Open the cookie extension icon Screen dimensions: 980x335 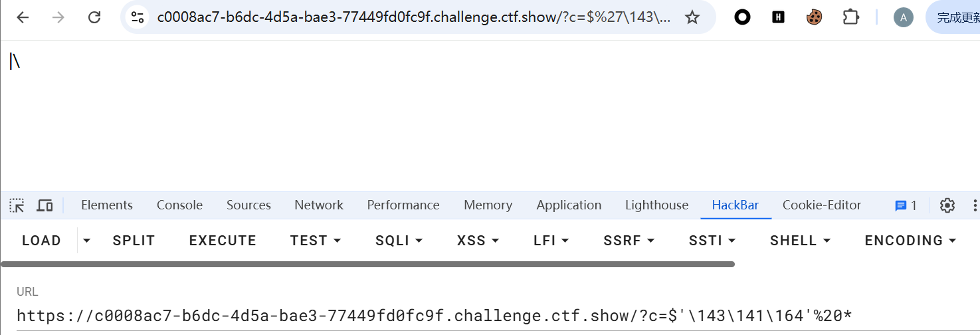[x=815, y=18]
